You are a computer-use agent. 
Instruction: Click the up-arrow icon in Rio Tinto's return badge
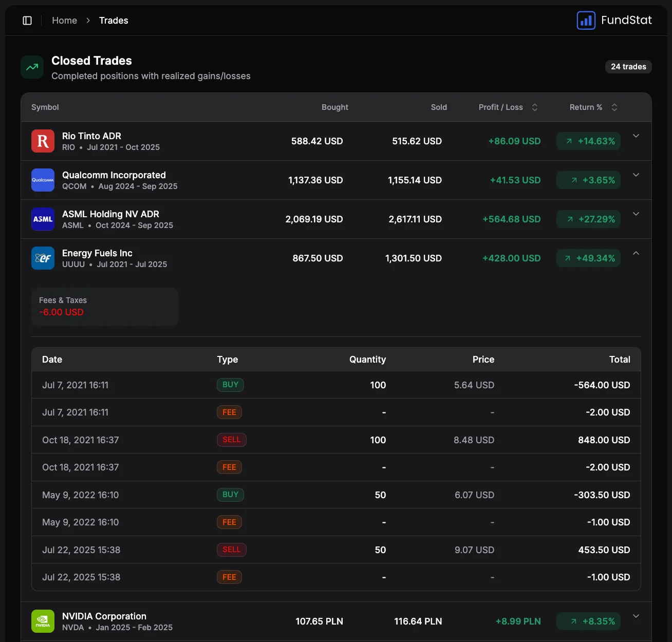pyautogui.click(x=569, y=141)
